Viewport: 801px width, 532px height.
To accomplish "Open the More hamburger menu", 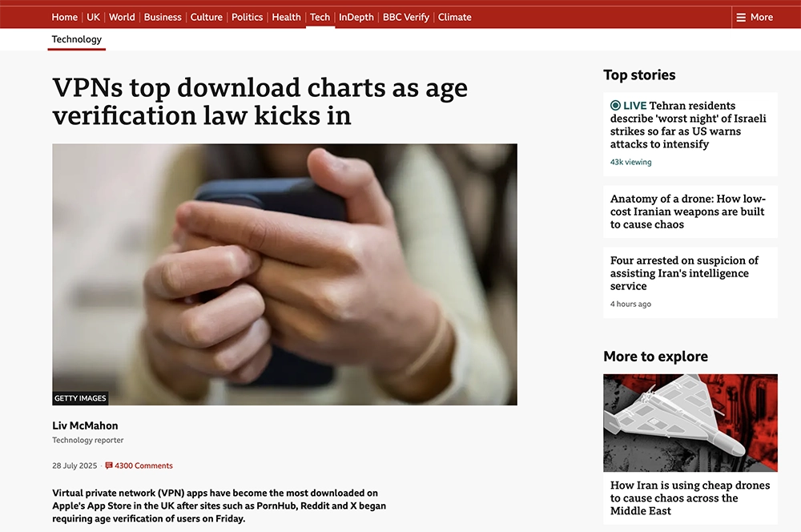I will pos(755,17).
